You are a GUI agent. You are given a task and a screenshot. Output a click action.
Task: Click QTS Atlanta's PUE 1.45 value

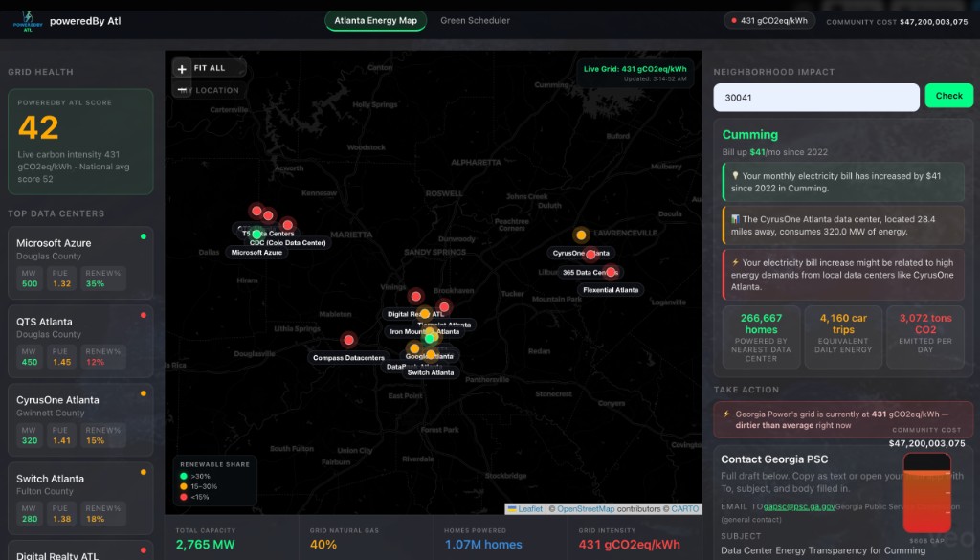pos(62,362)
